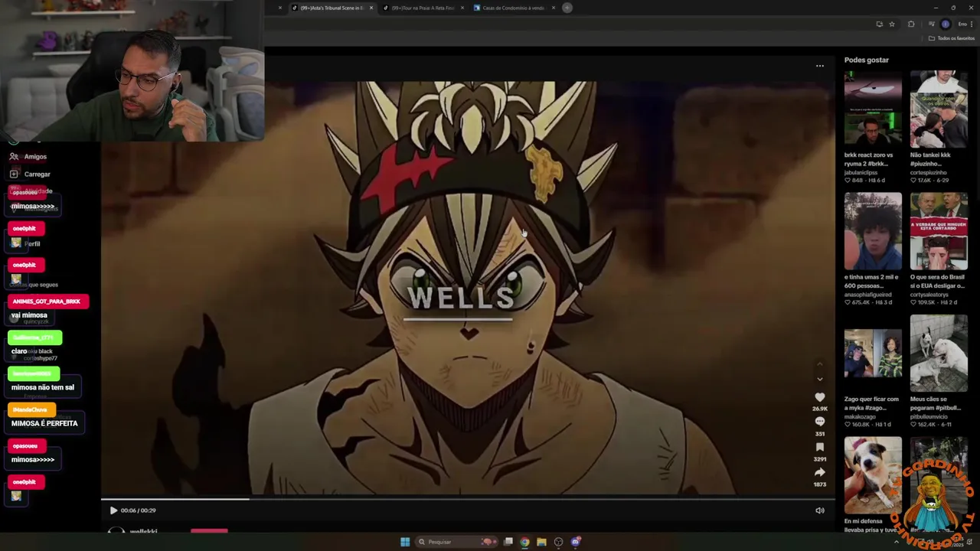Go to next video with down chevron
Viewport: 980px width, 551px height.
(x=820, y=379)
